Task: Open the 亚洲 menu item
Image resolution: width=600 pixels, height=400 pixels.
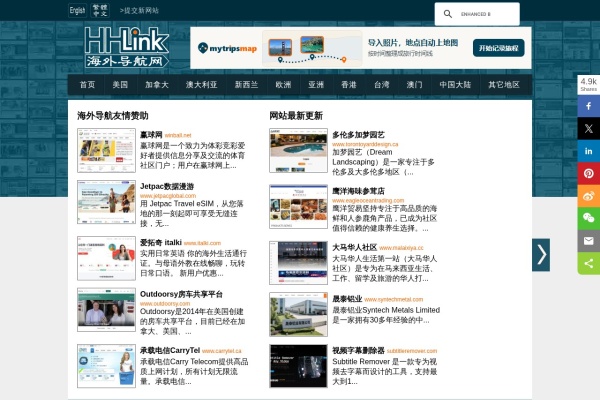Action: tap(316, 85)
